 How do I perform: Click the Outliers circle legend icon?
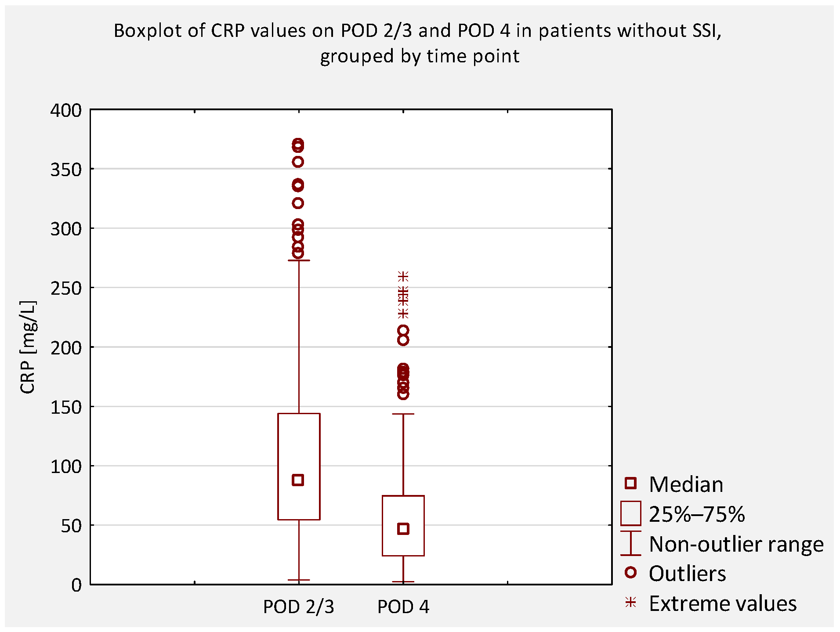coord(630,572)
